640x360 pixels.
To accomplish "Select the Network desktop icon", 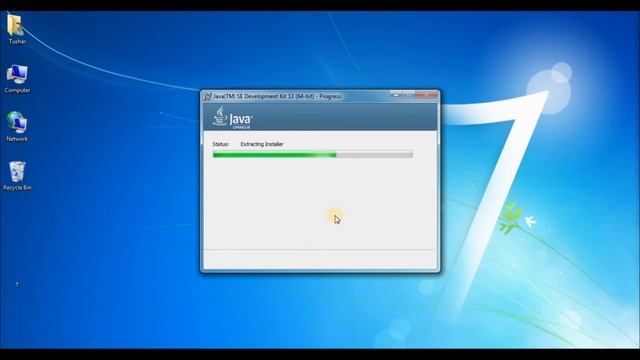I will (x=17, y=122).
